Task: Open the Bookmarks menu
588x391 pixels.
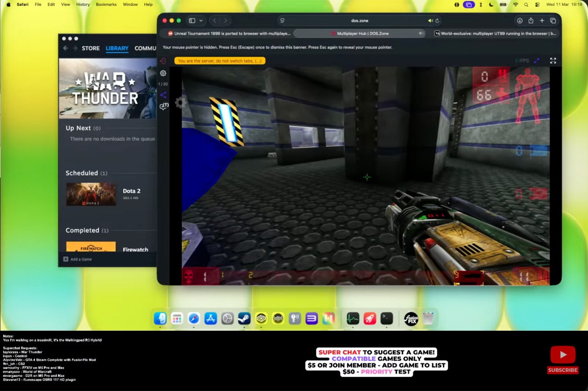Action: pos(106,4)
